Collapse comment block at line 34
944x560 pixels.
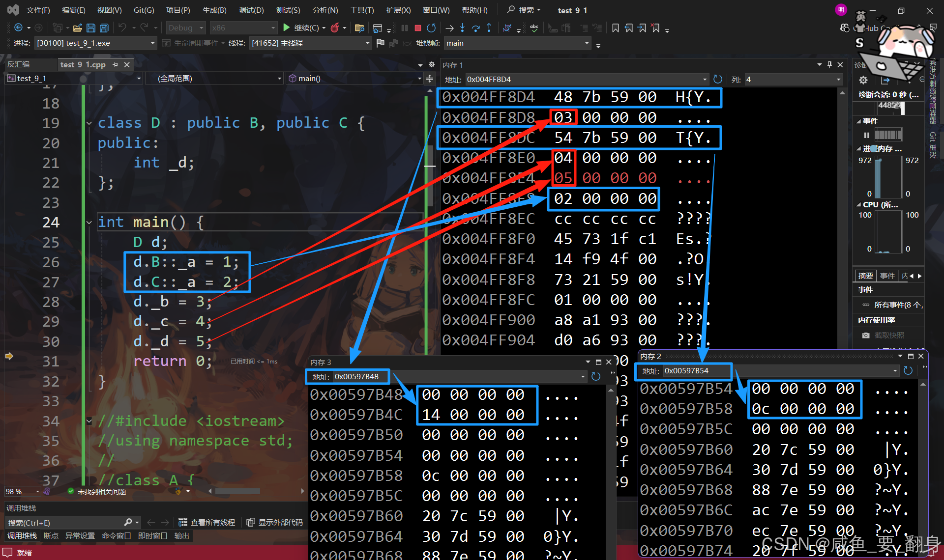coord(89,421)
